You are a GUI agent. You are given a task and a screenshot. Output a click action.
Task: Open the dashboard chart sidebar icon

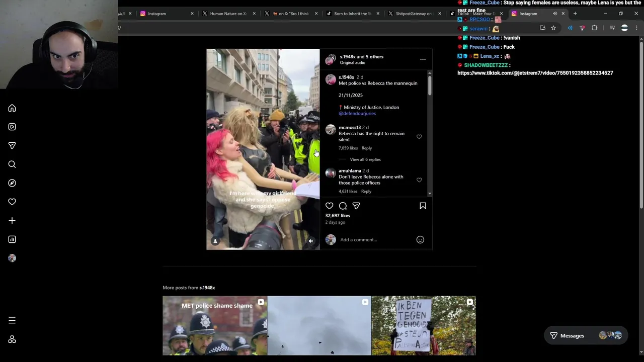click(12, 239)
